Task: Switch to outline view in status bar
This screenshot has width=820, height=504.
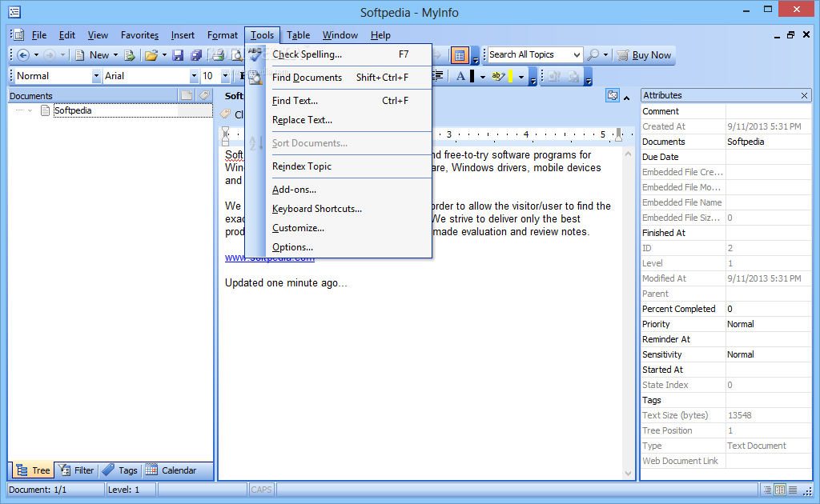Action: [x=767, y=490]
